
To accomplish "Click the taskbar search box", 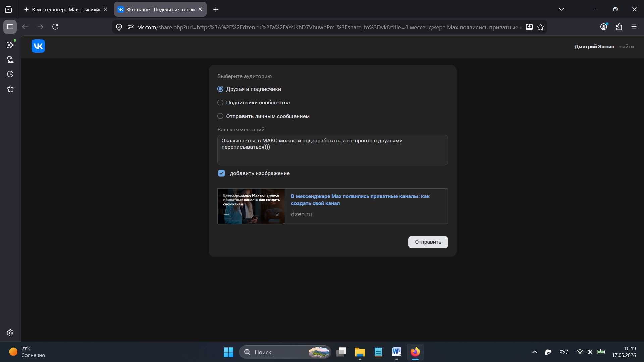I will click(x=285, y=352).
